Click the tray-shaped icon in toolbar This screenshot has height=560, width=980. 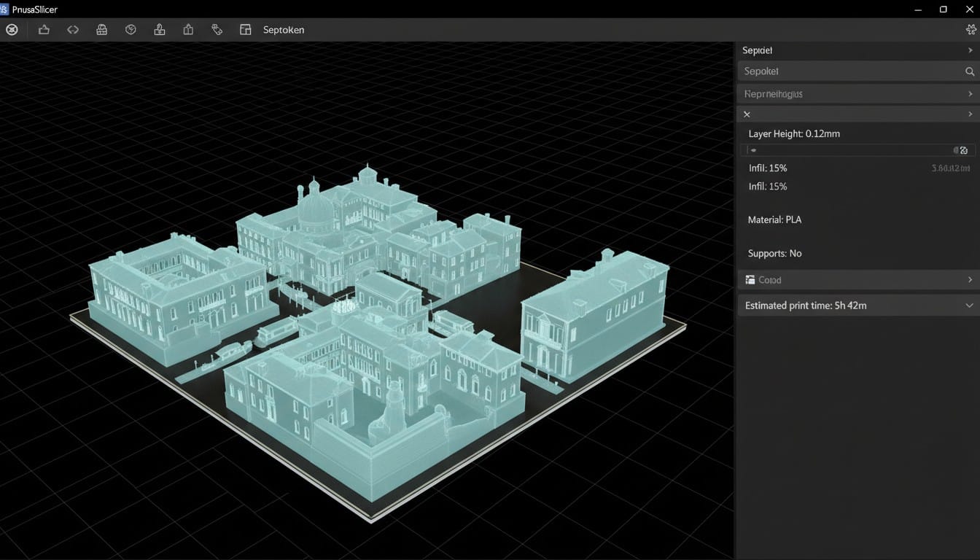click(x=44, y=30)
